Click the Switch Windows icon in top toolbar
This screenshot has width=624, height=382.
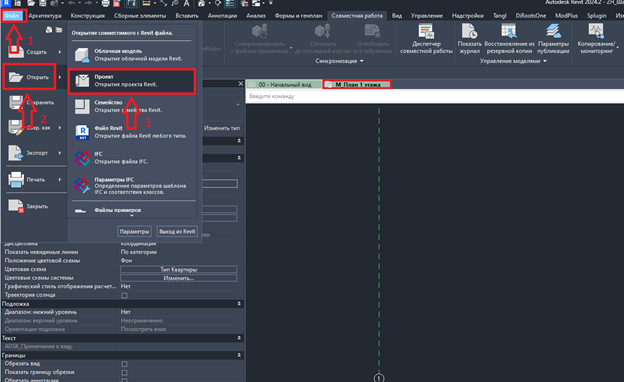tap(257, 3)
